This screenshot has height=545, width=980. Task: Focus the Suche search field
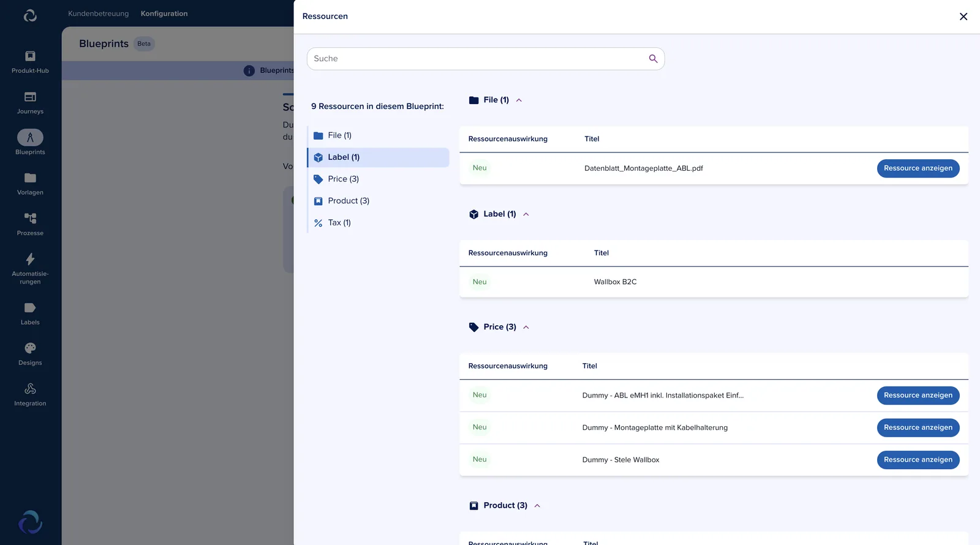click(486, 59)
